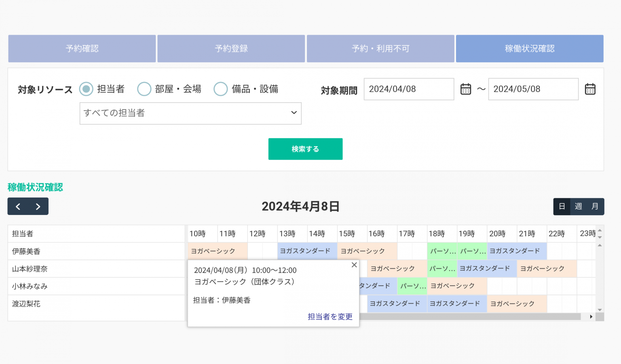Go to next day with right arrow
The height and width of the screenshot is (364, 621).
coord(38,206)
